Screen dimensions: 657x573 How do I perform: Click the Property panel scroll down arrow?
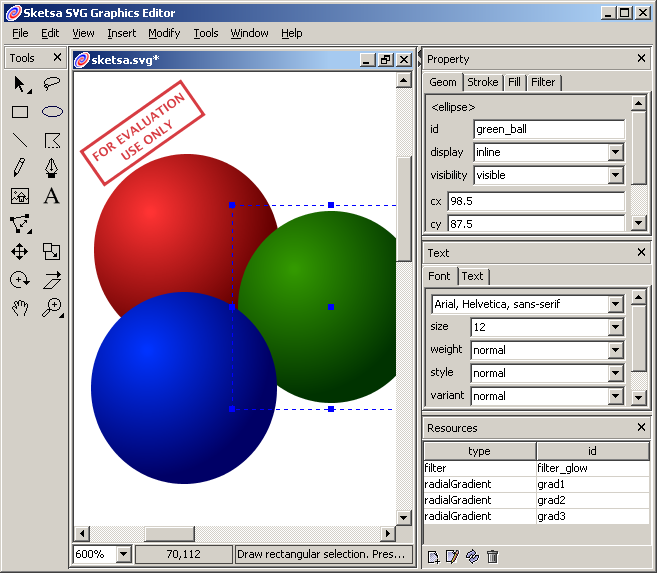638,223
